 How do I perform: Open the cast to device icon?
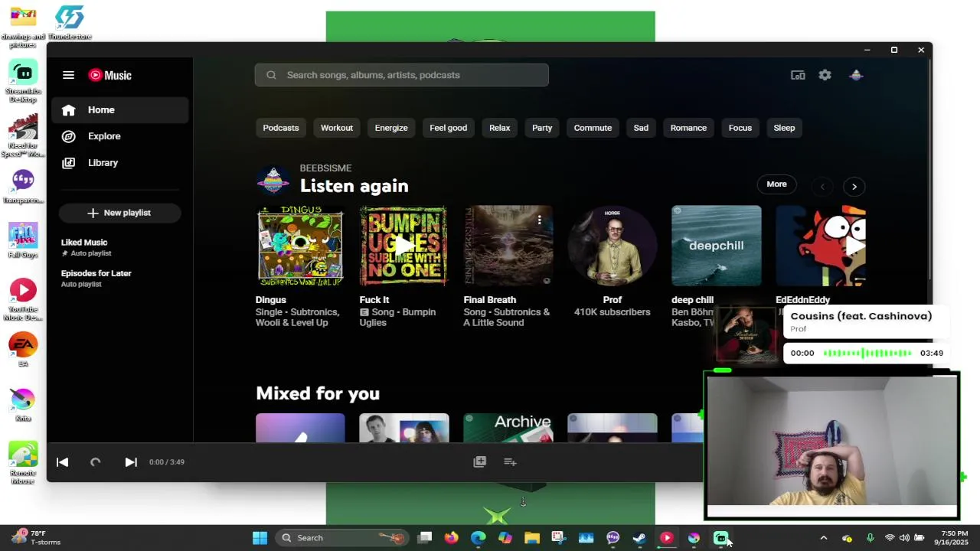point(798,75)
